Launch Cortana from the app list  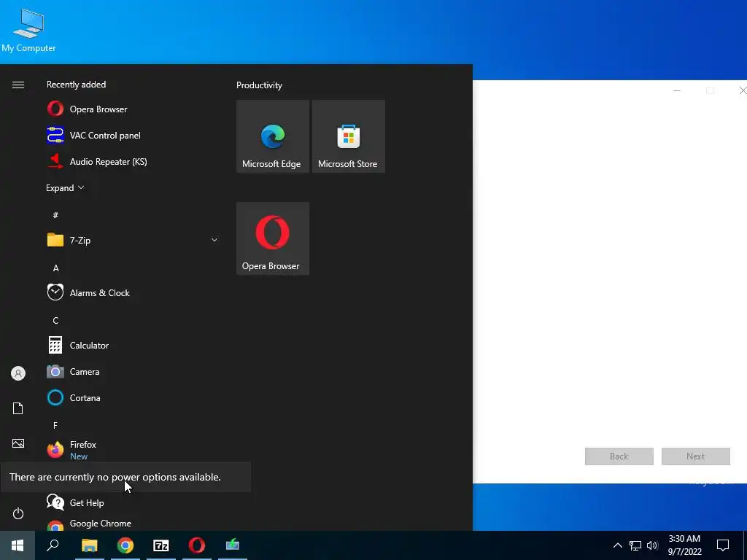tap(133, 397)
